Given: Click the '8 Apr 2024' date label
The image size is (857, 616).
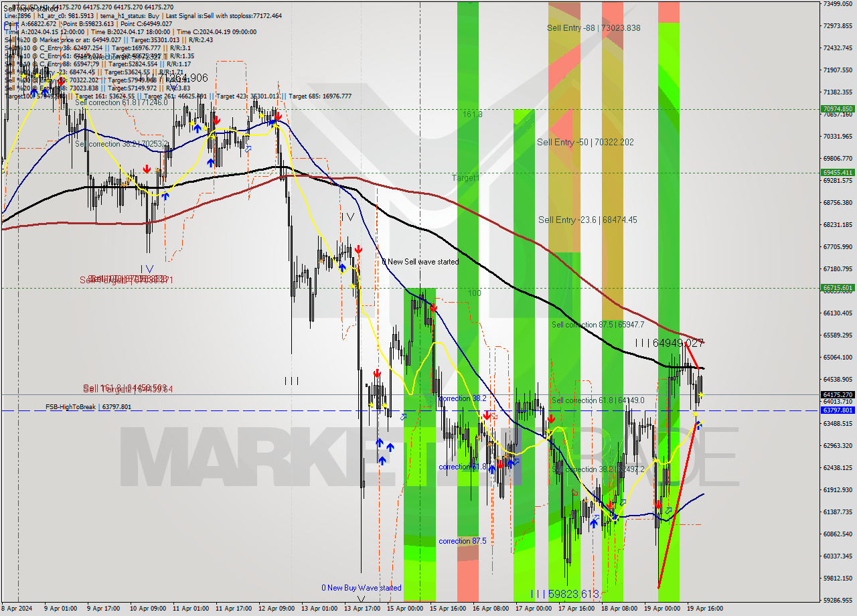Looking at the screenshot, I should (x=17, y=609).
